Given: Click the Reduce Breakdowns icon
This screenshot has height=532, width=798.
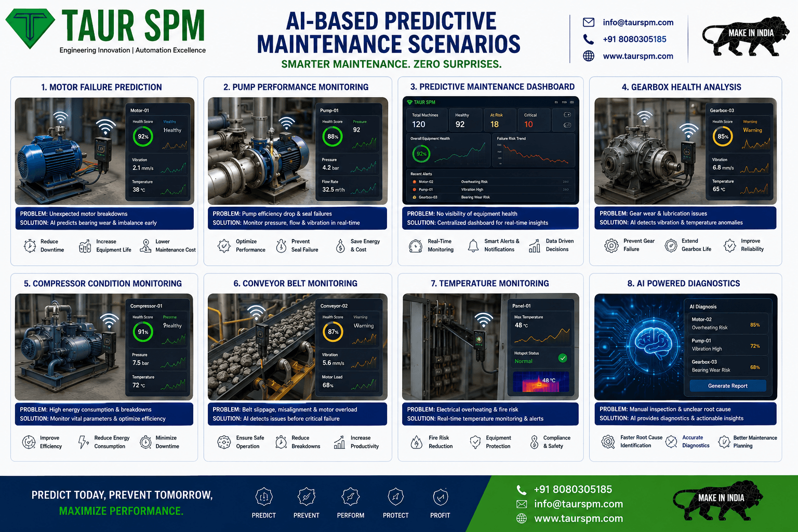Looking at the screenshot, I should (x=281, y=442).
